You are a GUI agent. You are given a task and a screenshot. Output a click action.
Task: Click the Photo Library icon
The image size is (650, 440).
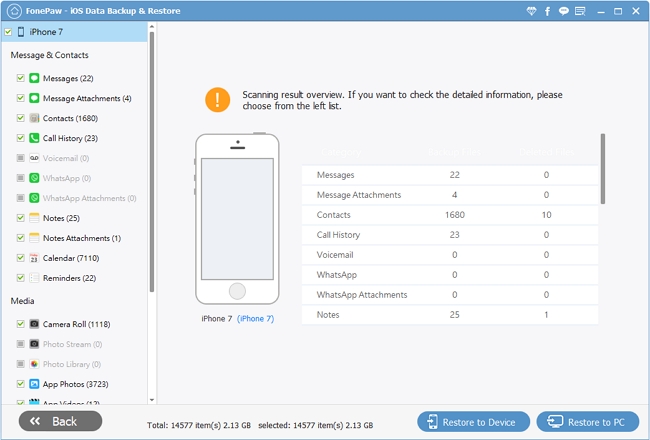coord(34,364)
